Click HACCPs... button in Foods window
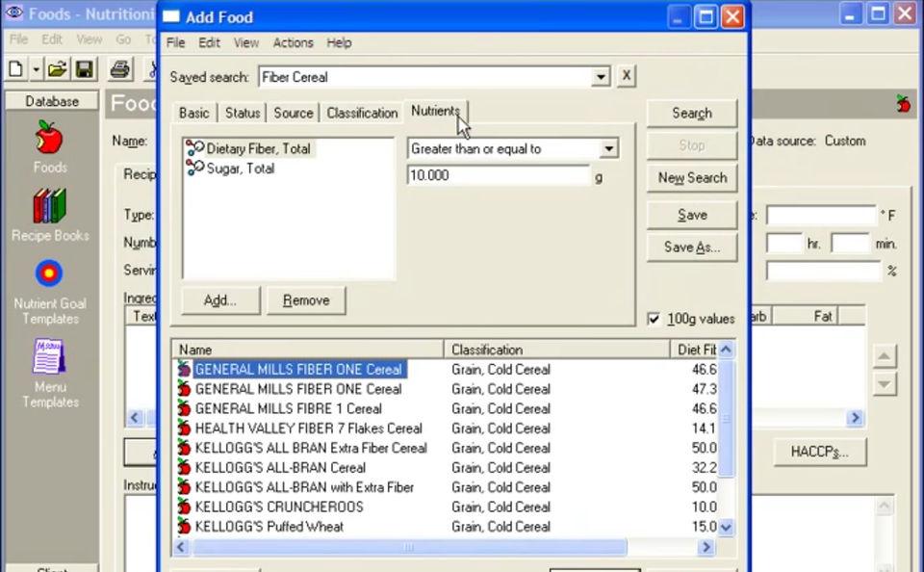This screenshot has height=572, width=924. (819, 453)
